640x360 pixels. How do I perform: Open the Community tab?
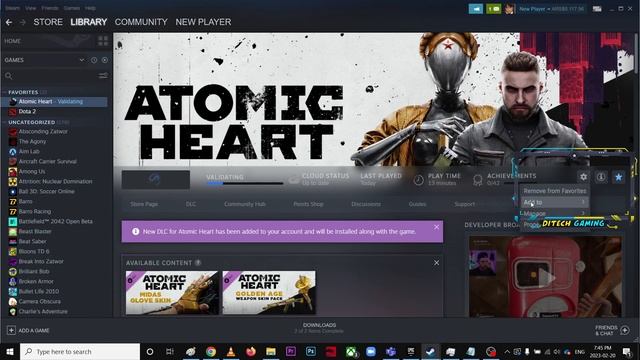141,22
